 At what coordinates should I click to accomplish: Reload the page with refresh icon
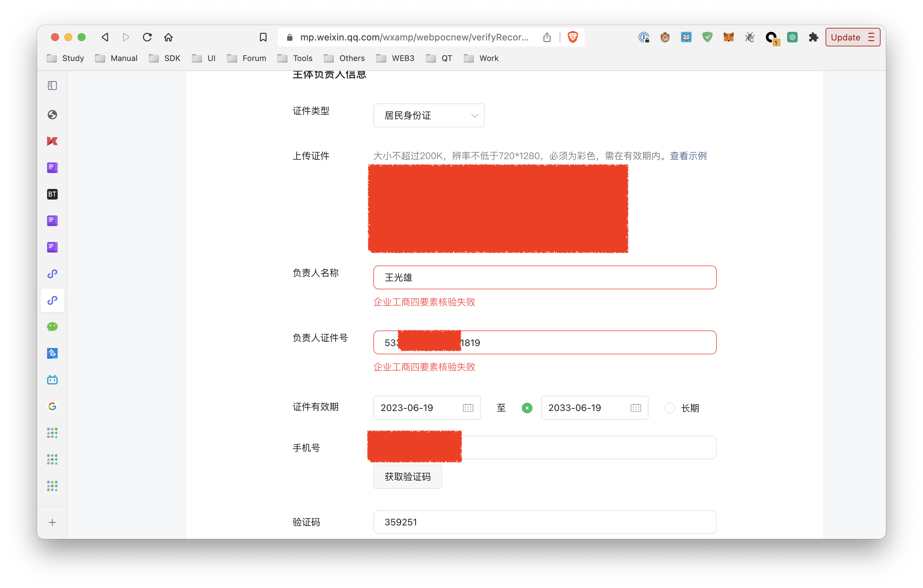147,37
